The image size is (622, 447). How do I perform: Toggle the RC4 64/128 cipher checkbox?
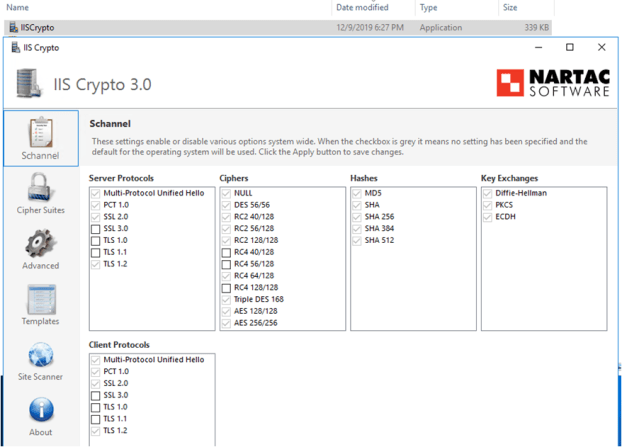[226, 276]
